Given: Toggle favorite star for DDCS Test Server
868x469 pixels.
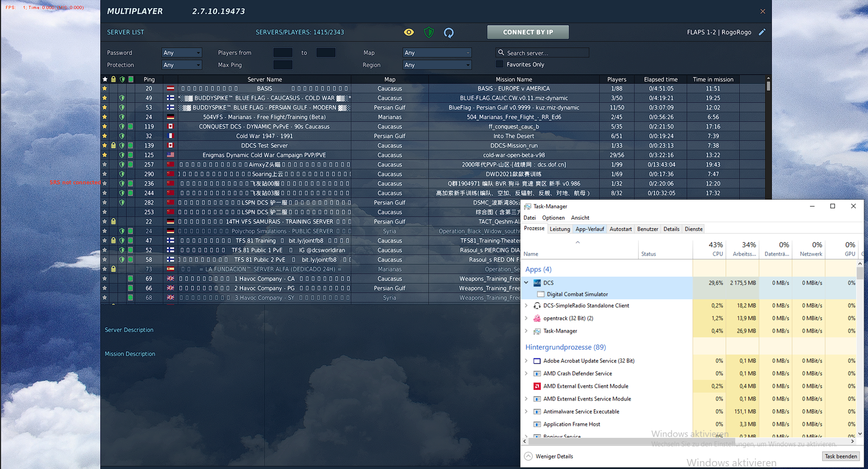Looking at the screenshot, I should pos(105,145).
